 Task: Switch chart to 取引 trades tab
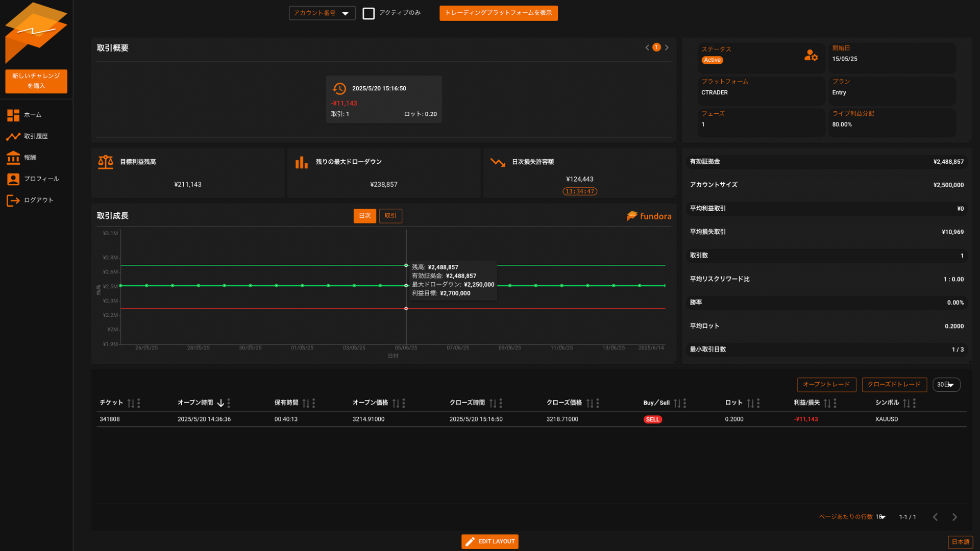(x=390, y=216)
